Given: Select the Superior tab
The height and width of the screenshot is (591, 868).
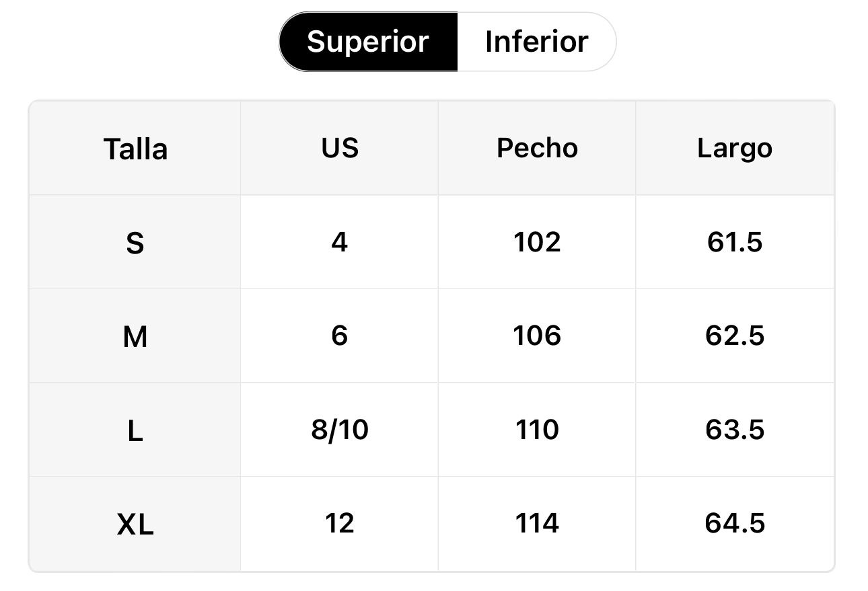Looking at the screenshot, I should tap(368, 42).
